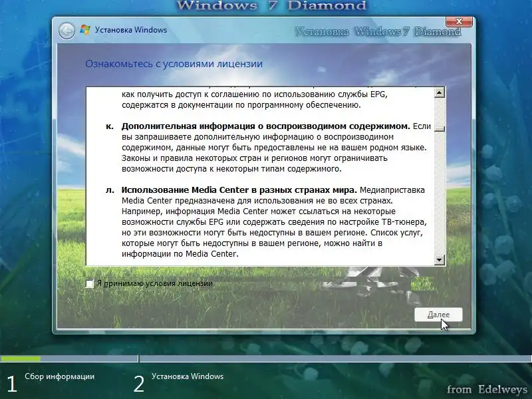Click the line 'информации по Media Center.'
The height and width of the screenshot is (399, 532).
coord(180,254)
